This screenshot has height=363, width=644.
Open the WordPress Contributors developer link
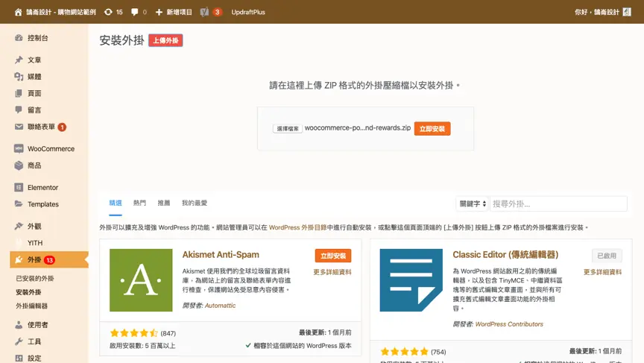click(509, 324)
